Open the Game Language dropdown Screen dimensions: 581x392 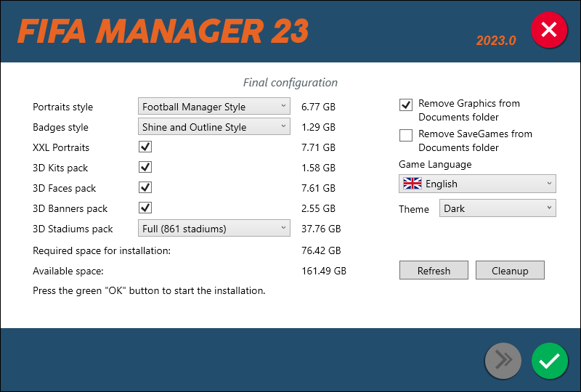[477, 184]
